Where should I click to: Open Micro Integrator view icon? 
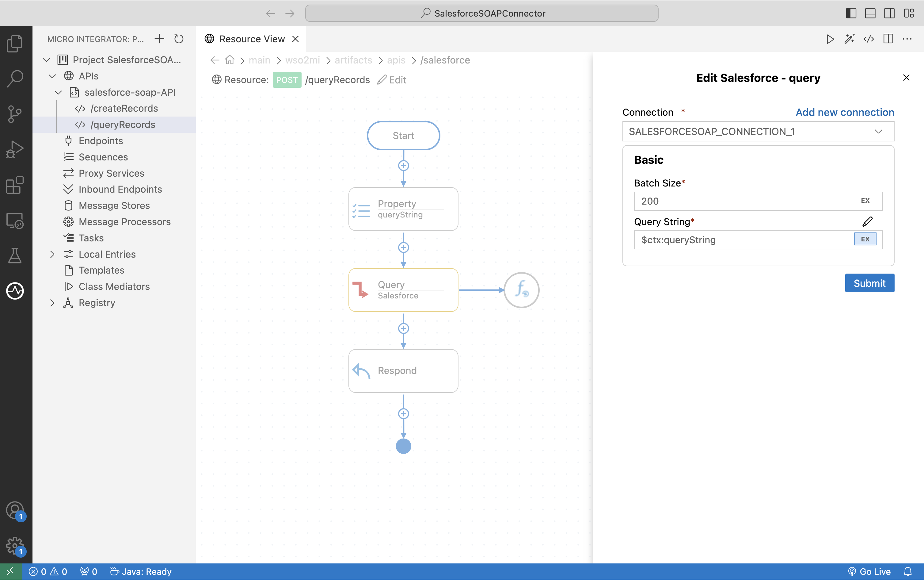tap(15, 291)
